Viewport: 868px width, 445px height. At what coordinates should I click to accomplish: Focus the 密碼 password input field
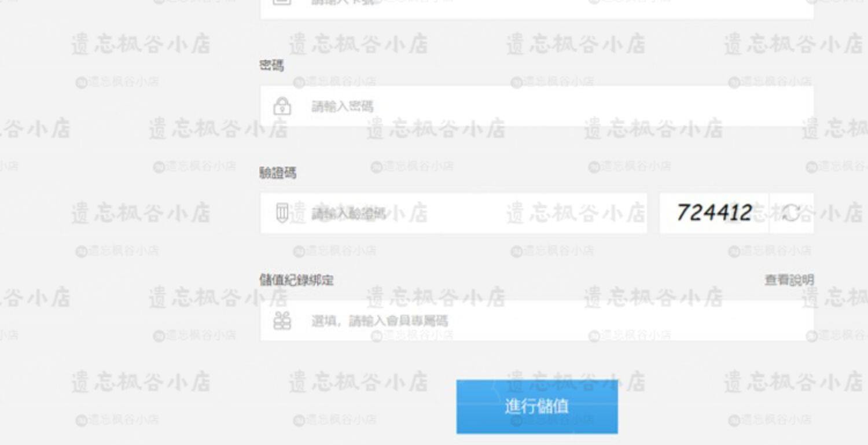[537, 106]
